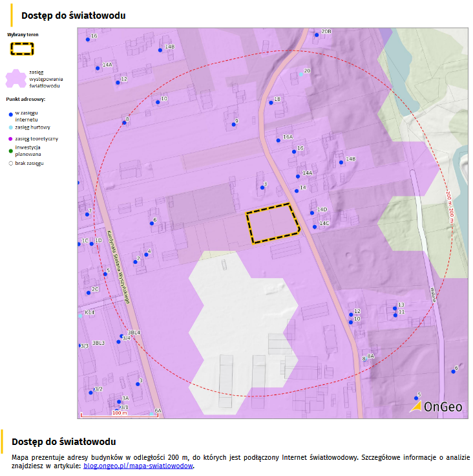Select the address point marker labeled 13

point(394,307)
